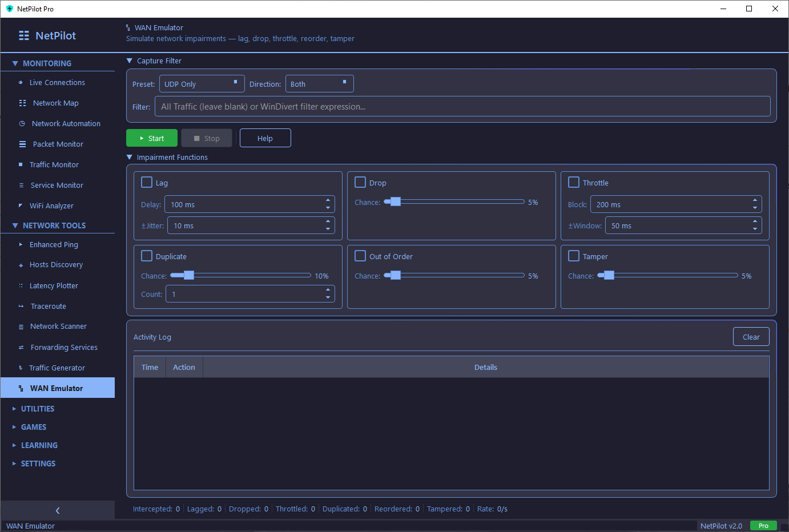
Task: Open the Traffic Generator tool
Action: tap(58, 368)
